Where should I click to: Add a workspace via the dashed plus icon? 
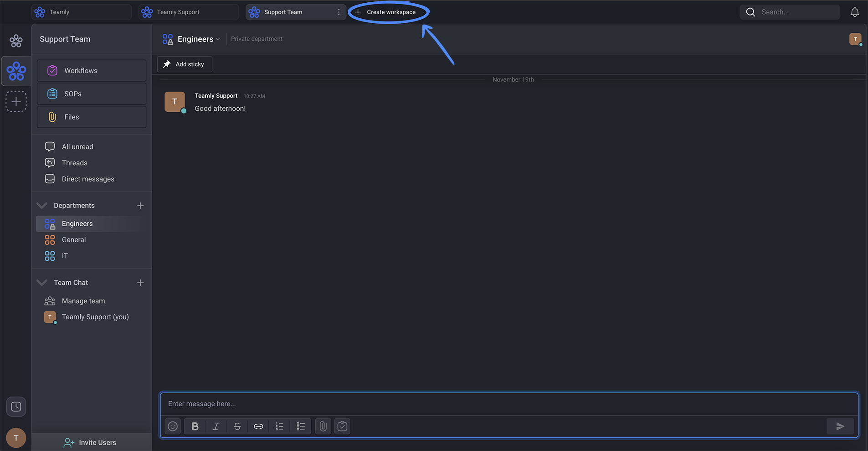(x=16, y=101)
